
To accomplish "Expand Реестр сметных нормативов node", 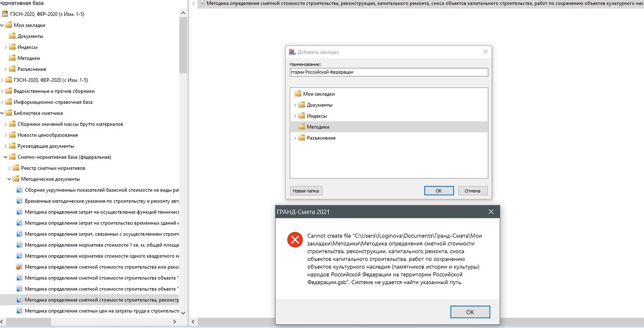I will click(x=9, y=168).
